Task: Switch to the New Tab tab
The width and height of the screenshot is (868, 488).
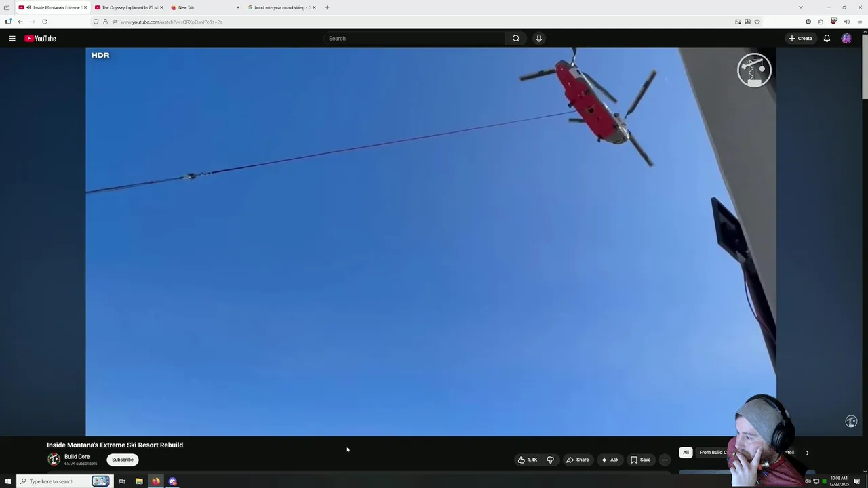Action: point(205,7)
